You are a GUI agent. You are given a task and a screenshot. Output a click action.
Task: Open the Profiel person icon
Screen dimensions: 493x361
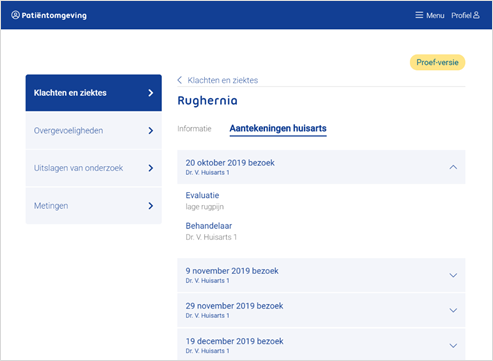tap(476, 15)
